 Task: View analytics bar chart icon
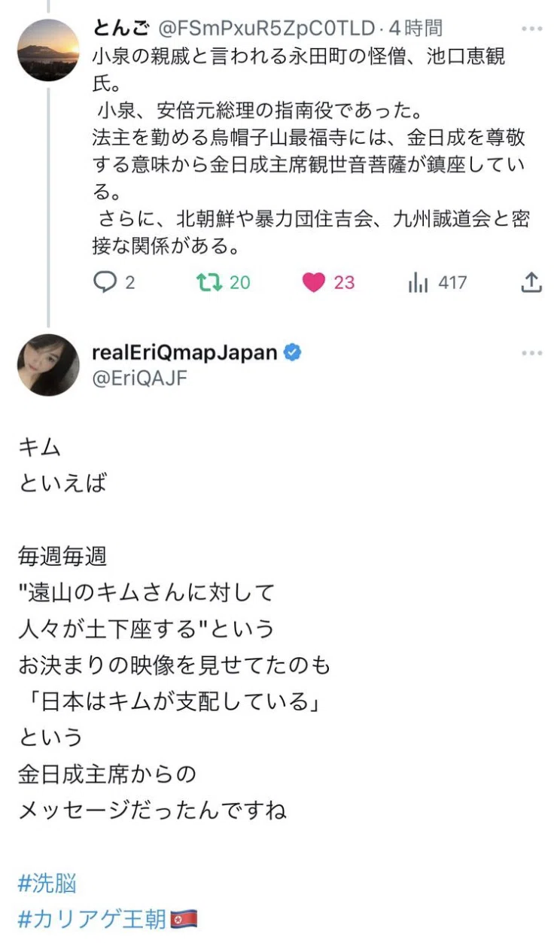coord(418,283)
